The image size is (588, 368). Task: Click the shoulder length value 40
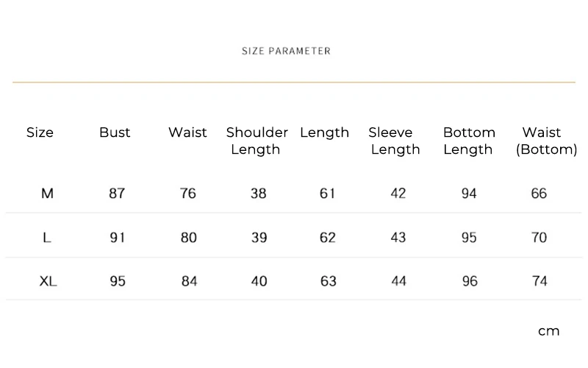point(259,281)
